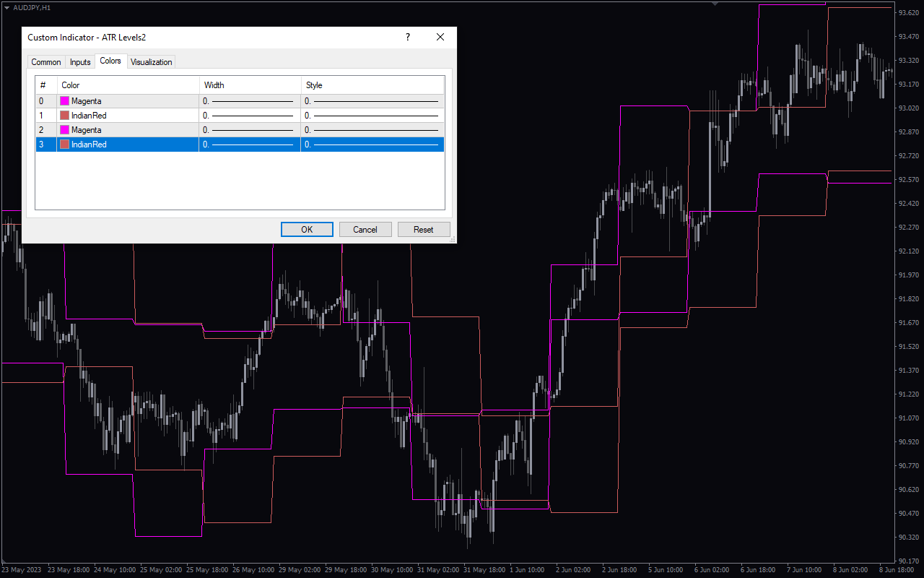The width and height of the screenshot is (924, 578).
Task: Open width selector for row 3
Action: point(250,144)
